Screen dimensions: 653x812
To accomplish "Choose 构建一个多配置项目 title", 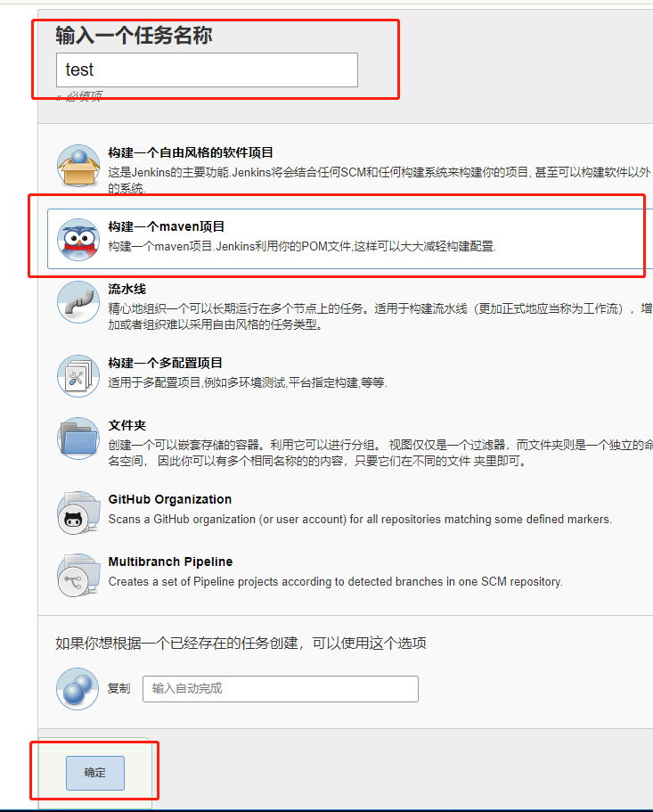I will tap(165, 363).
